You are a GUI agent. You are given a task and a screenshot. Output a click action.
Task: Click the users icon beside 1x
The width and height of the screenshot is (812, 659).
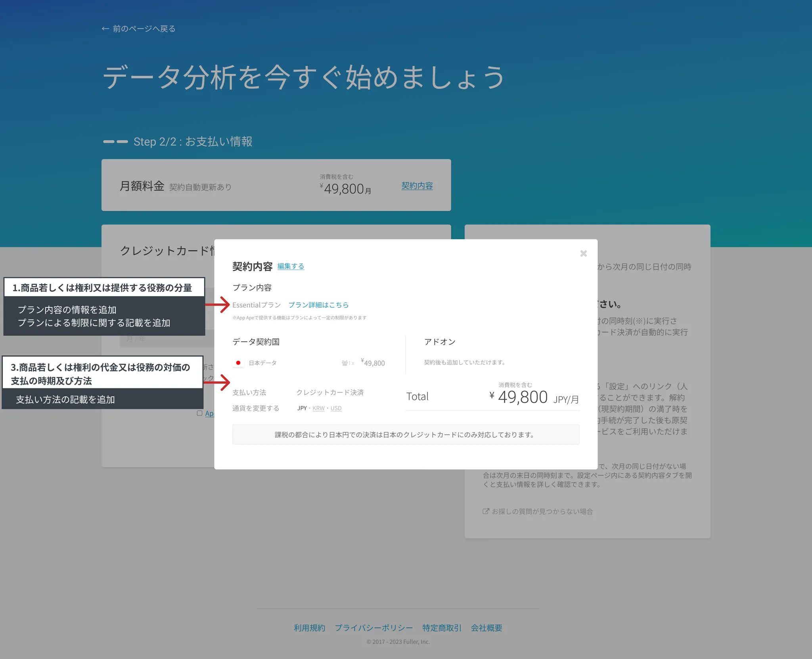pos(345,363)
